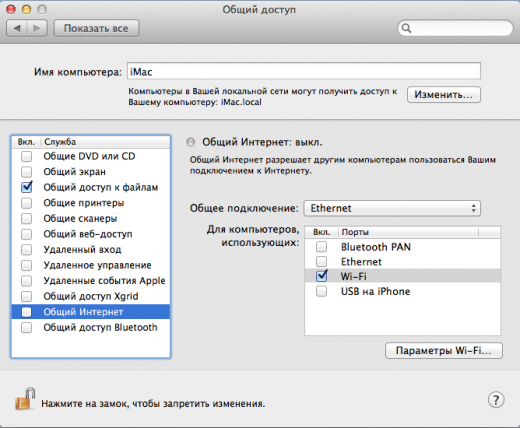Go forward using the right arrow
Screen dimensions: 520x428
[37, 28]
